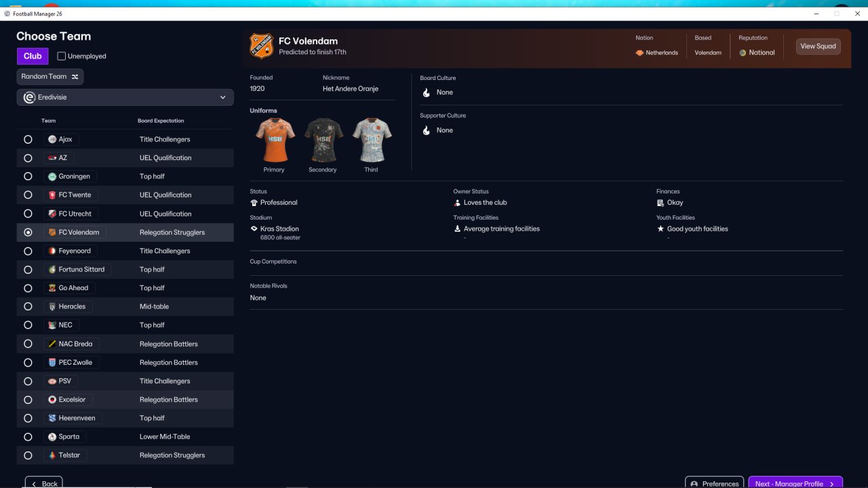View the Secondary uniform kit

point(323,140)
